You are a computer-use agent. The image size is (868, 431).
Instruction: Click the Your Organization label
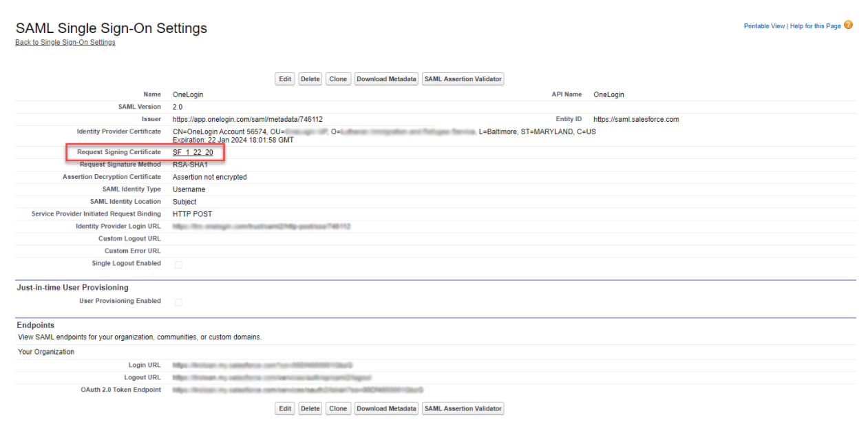(46, 352)
